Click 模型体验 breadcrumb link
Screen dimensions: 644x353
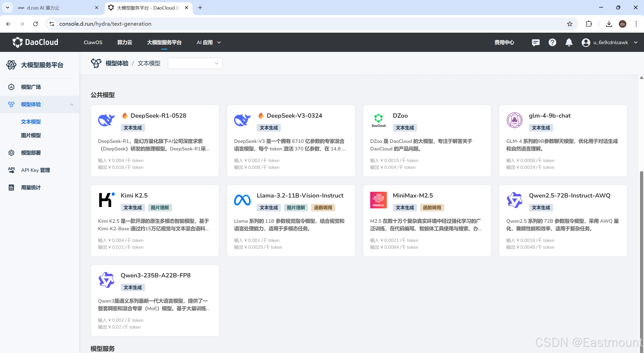[x=117, y=63]
